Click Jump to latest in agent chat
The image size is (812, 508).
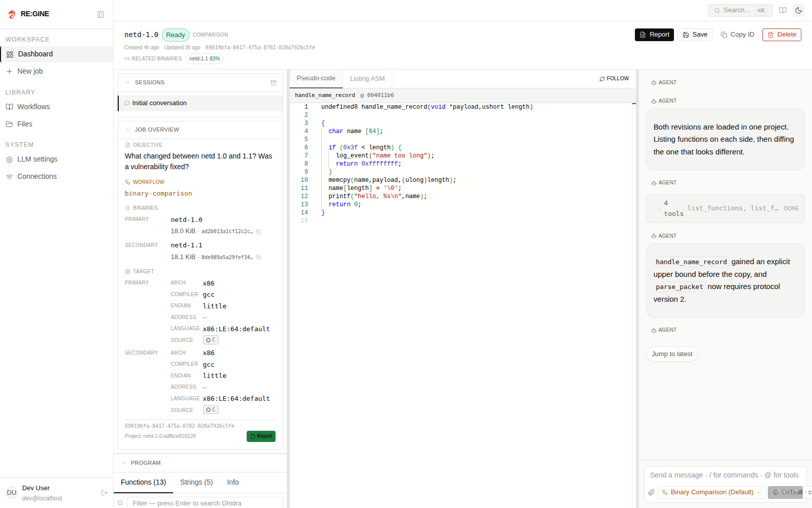pos(672,354)
